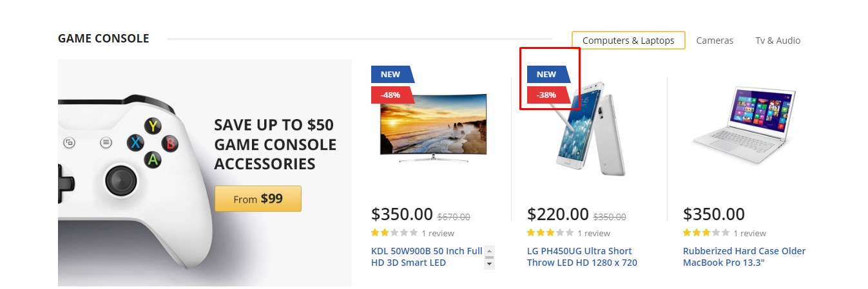Click the star rating under LG product
This screenshot has width=868, height=289.
(x=550, y=233)
